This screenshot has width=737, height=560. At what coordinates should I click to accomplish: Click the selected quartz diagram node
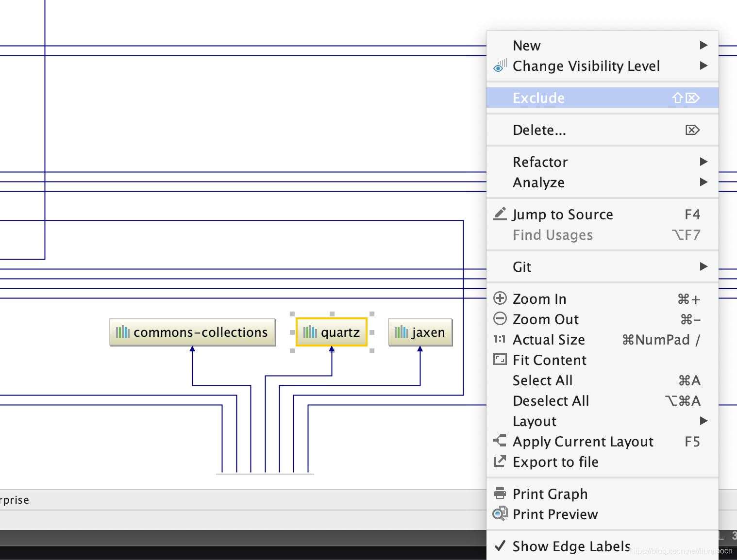(x=332, y=332)
